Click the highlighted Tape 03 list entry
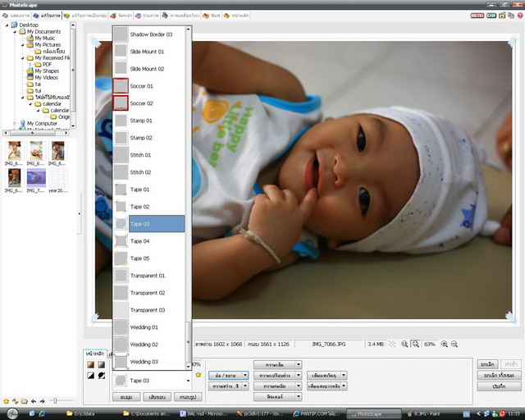525x420 pixels. [x=149, y=224]
